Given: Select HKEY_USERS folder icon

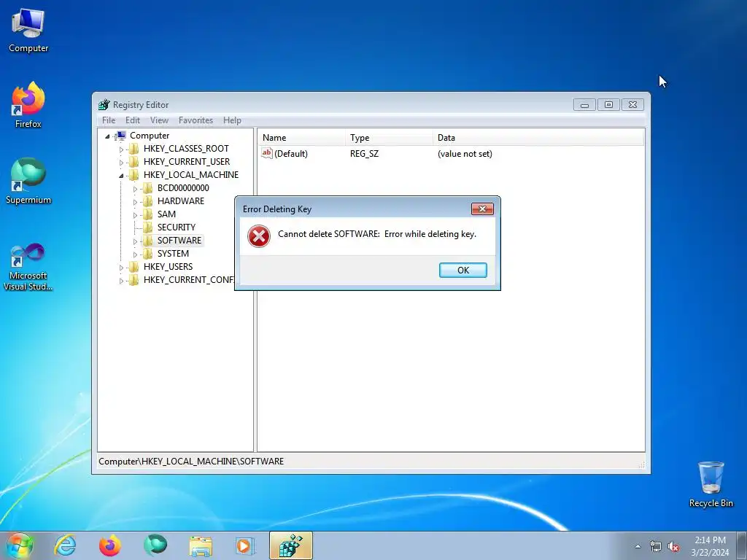Looking at the screenshot, I should pos(134,267).
